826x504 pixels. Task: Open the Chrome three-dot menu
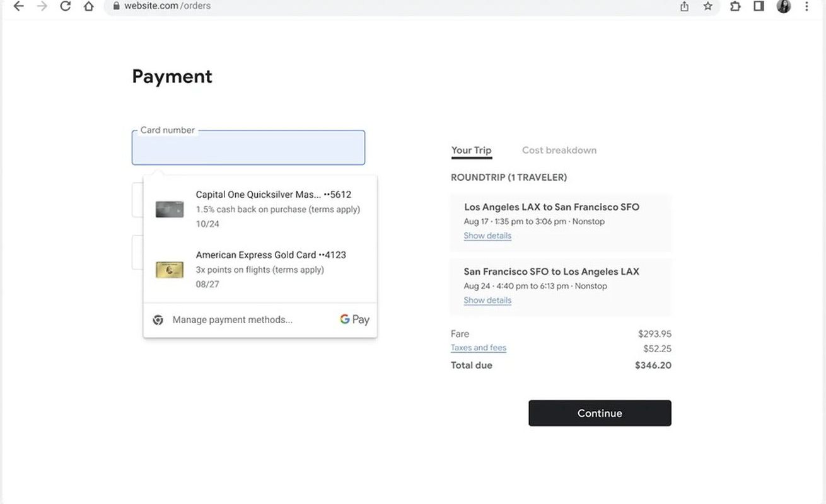[x=807, y=6]
